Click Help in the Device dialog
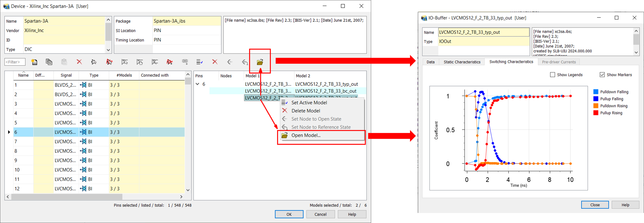The height and width of the screenshot is (223, 644). (x=352, y=214)
